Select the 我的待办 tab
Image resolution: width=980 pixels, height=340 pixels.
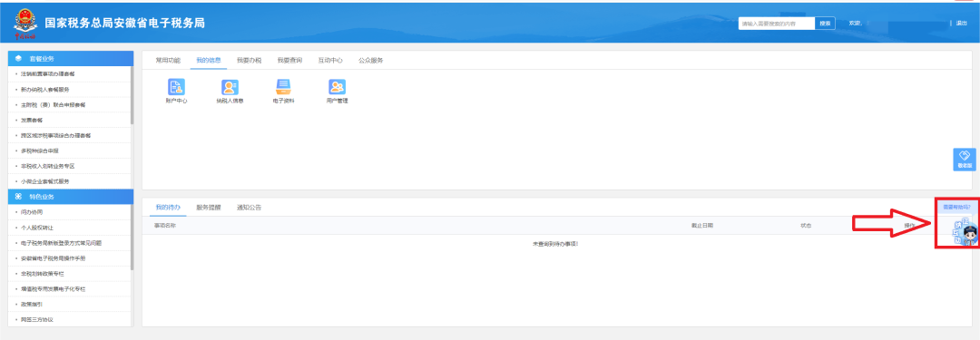tap(168, 208)
